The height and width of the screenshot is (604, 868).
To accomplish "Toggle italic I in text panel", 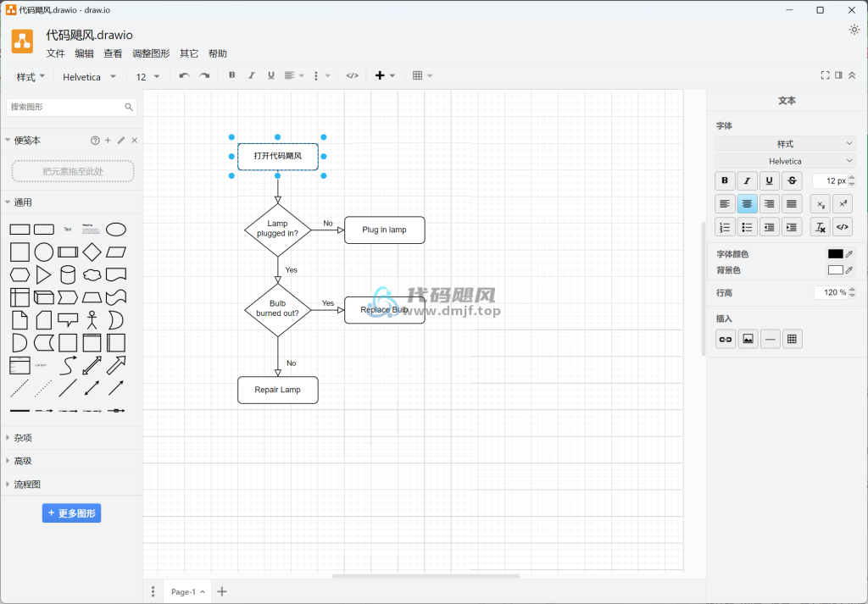I will (747, 181).
